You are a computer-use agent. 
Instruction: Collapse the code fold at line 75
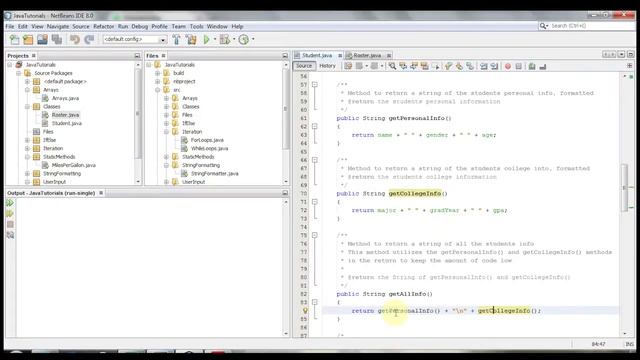tap(315, 235)
